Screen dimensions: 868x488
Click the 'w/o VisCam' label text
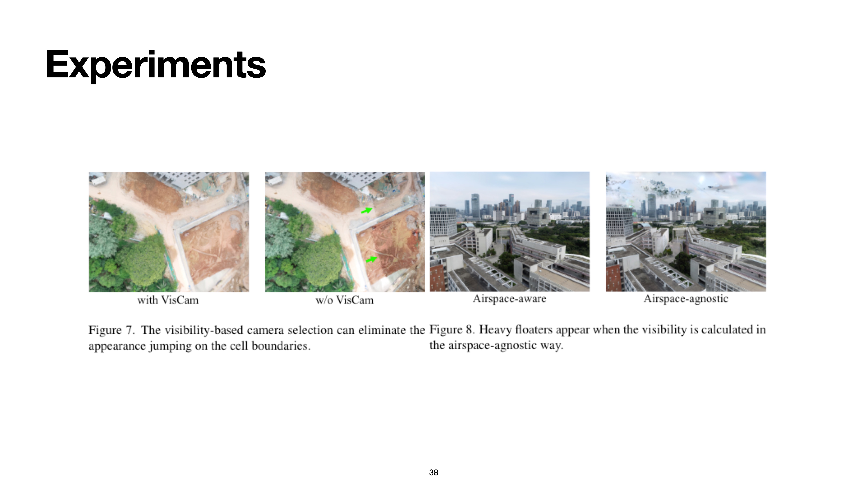(344, 300)
